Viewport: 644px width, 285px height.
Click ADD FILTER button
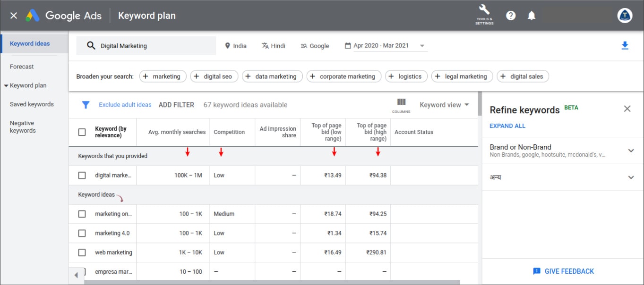coord(176,105)
